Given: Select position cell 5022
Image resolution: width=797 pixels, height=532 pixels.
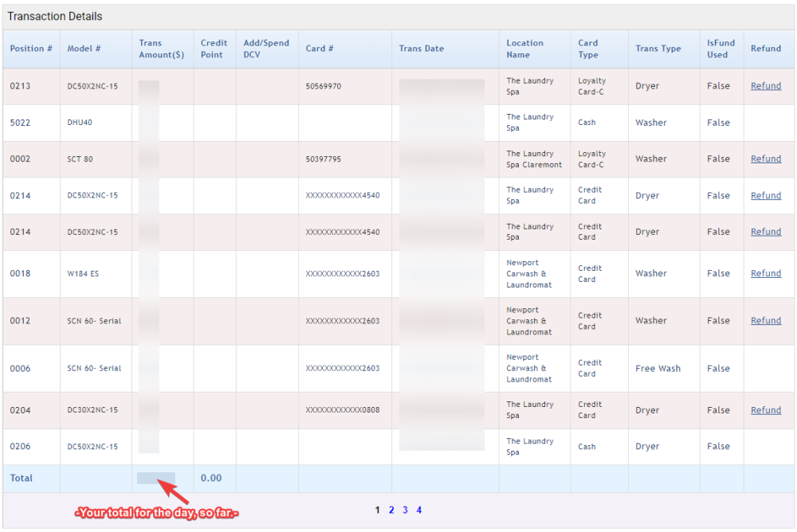Looking at the screenshot, I should pos(21,123).
